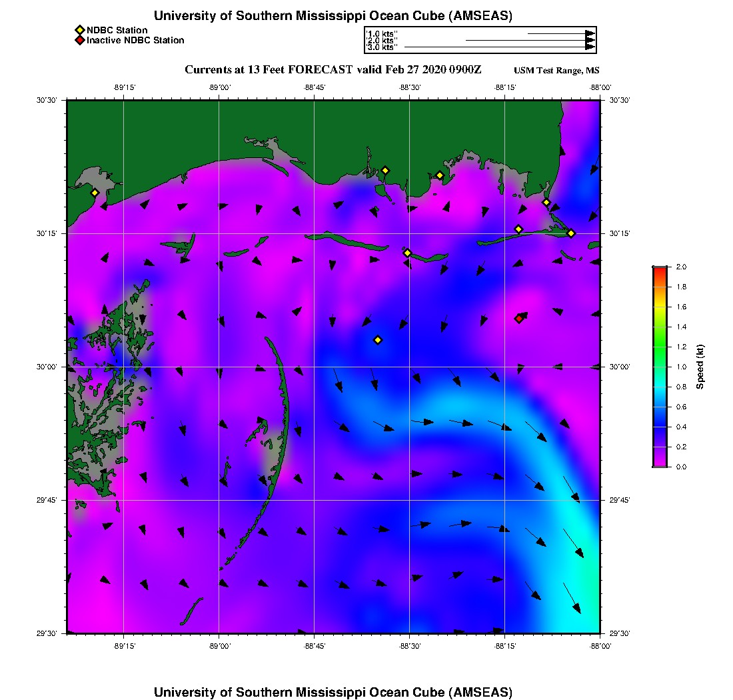Select the red inactive station diamond on the map
This screenshot has height=700, width=733.
click(x=518, y=319)
